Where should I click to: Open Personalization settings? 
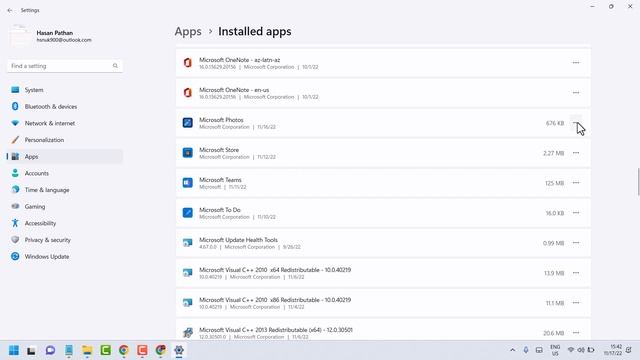(64, 140)
